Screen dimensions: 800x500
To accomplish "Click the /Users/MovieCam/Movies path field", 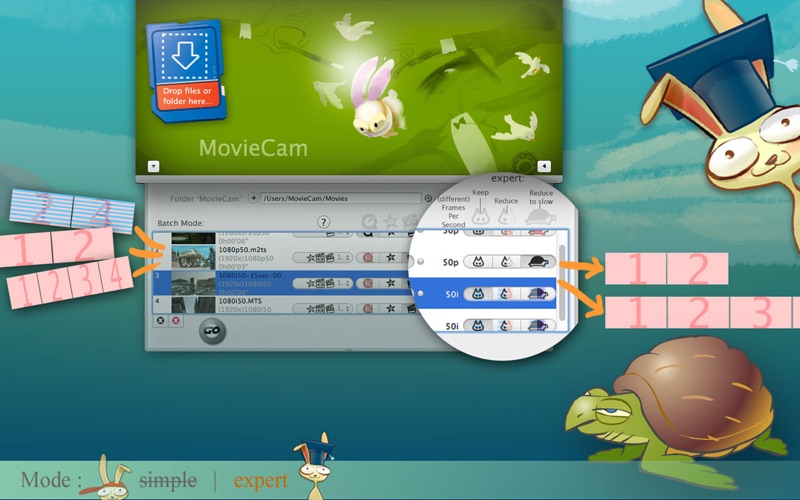I will [341, 198].
